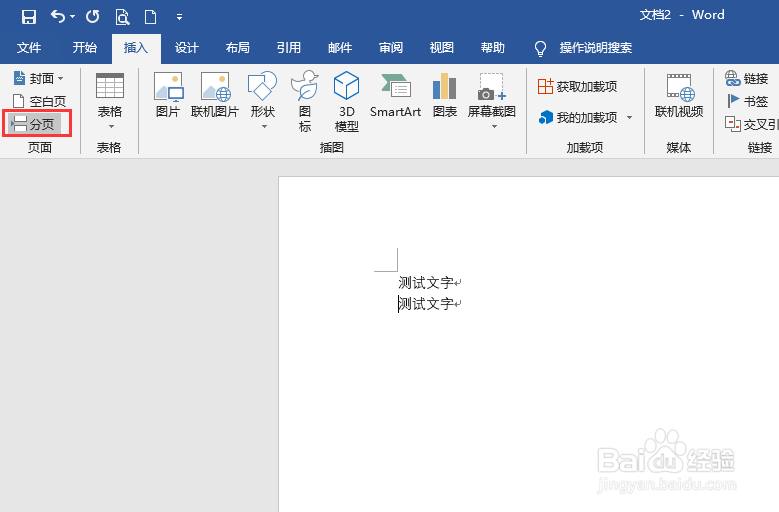Viewport: 779px width, 512px height.
Task: Insert a 书签 bookmark
Action: point(747,101)
